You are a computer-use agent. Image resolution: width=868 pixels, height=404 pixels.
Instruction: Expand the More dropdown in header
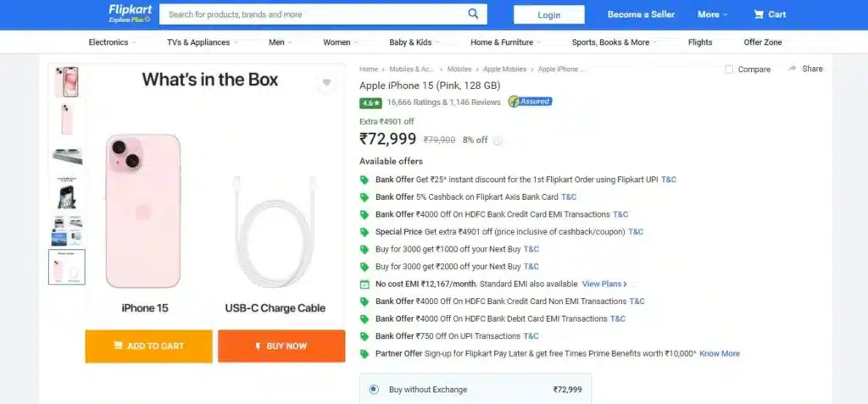713,14
